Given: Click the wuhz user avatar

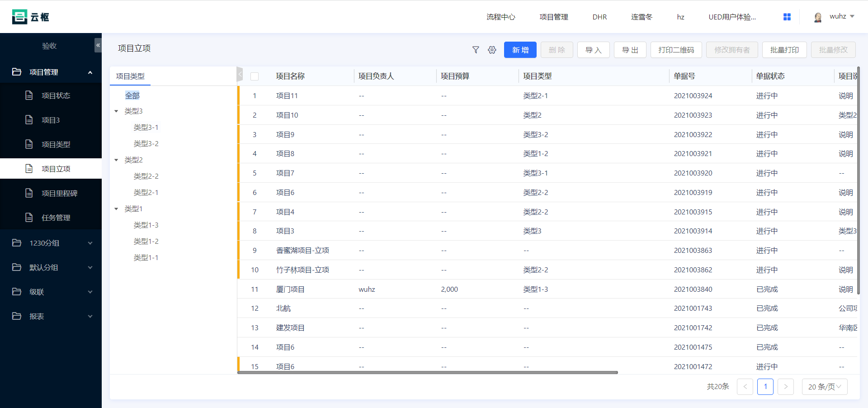Looking at the screenshot, I should click(x=818, y=17).
